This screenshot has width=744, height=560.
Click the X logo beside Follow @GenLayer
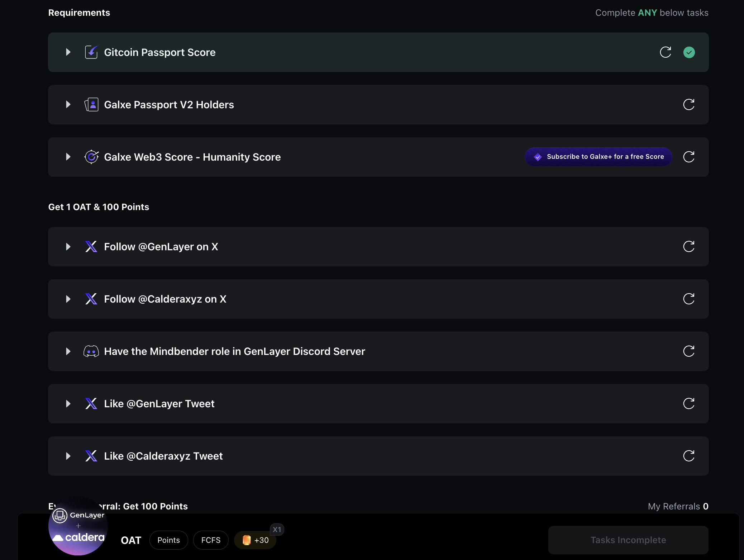click(x=91, y=247)
